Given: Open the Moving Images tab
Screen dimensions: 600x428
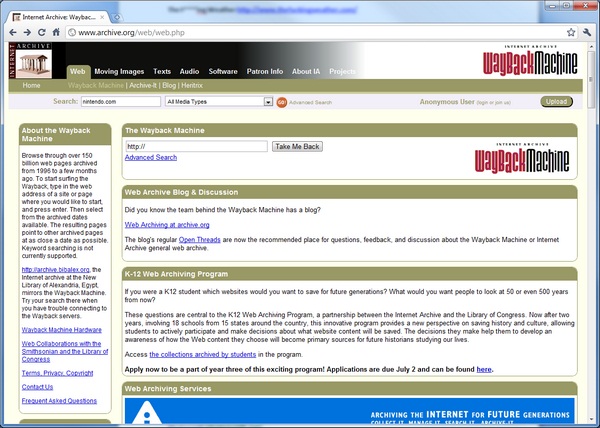Looking at the screenshot, I should (119, 72).
